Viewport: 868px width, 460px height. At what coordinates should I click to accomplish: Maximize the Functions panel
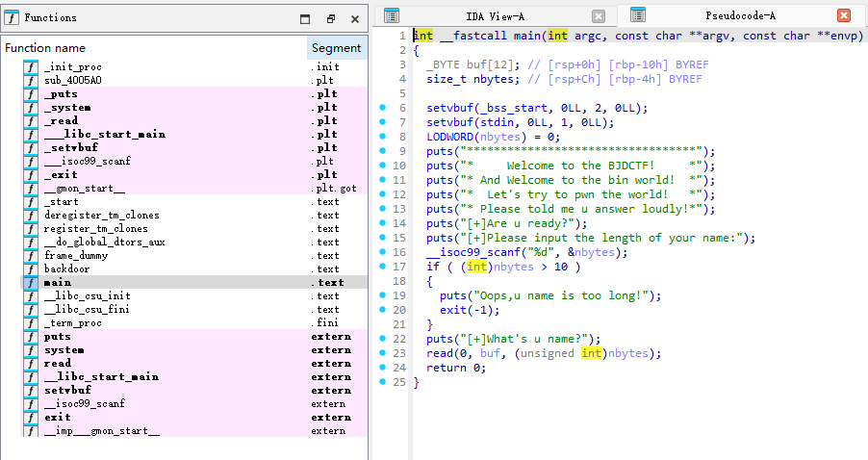click(x=305, y=18)
